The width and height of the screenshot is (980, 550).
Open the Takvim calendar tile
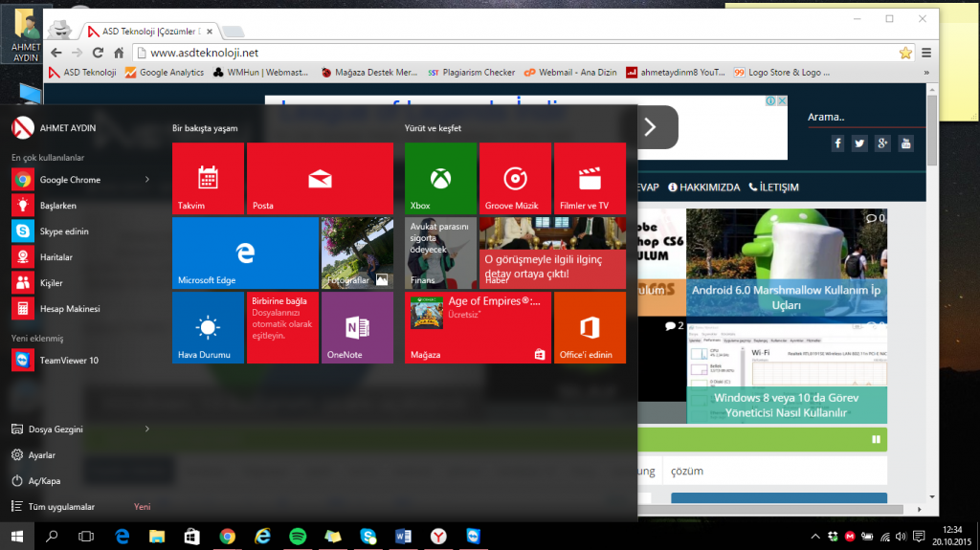[x=208, y=178]
